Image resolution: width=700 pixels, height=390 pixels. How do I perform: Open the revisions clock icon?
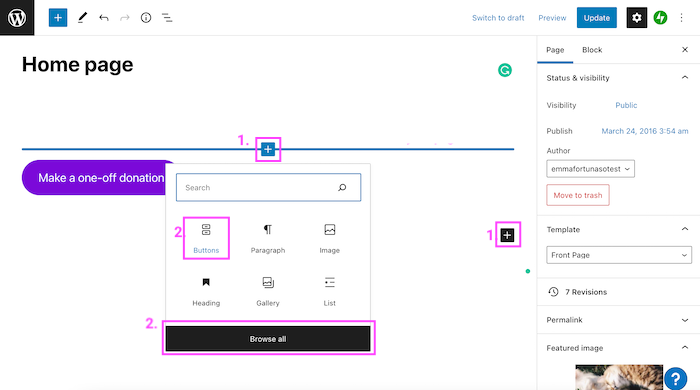[554, 292]
